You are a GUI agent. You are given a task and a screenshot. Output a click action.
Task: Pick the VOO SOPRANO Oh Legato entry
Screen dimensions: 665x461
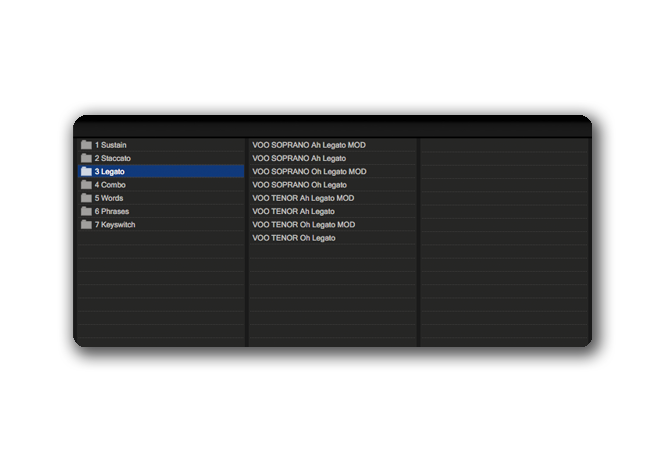pyautogui.click(x=299, y=185)
